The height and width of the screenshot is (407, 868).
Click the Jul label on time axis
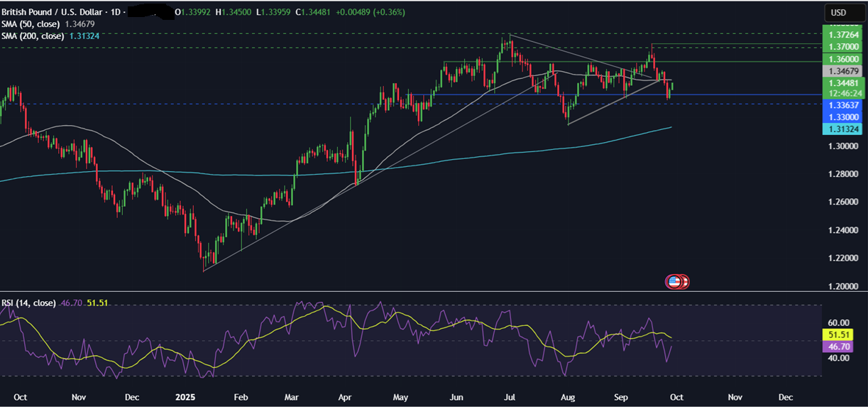click(x=508, y=396)
